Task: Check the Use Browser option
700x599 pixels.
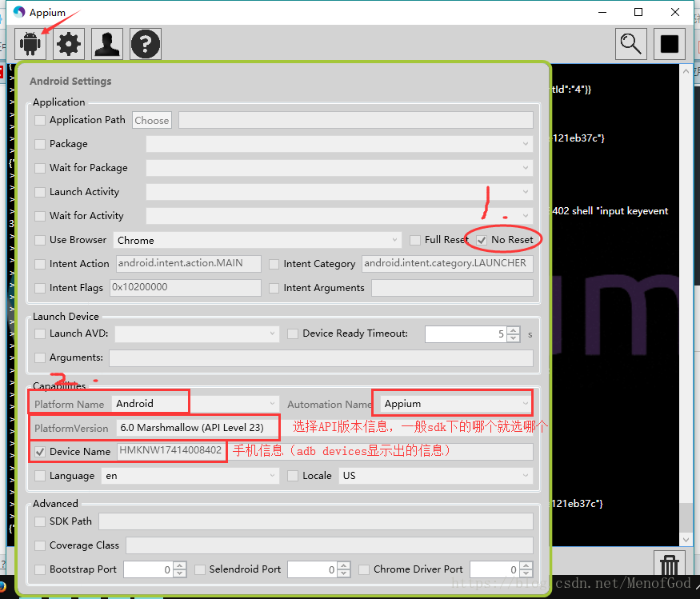Action: pyautogui.click(x=40, y=240)
